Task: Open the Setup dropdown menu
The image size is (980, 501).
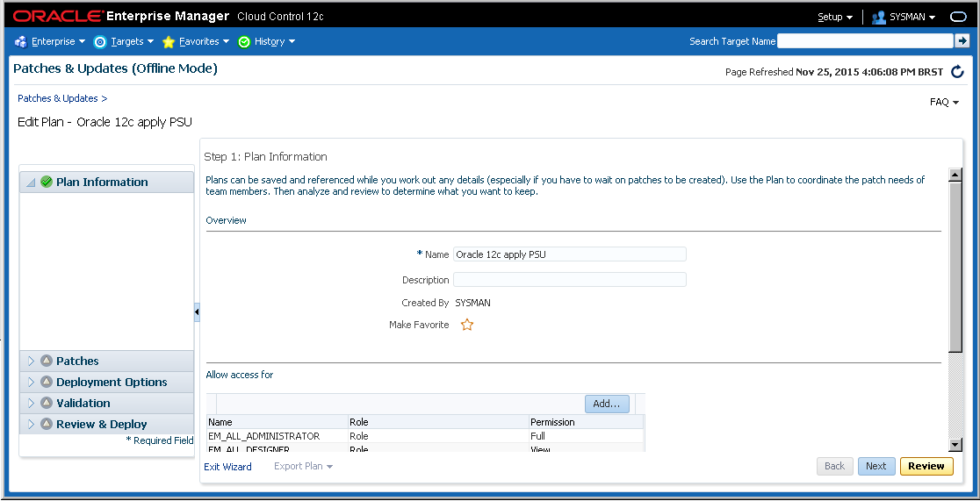Action: tap(835, 17)
